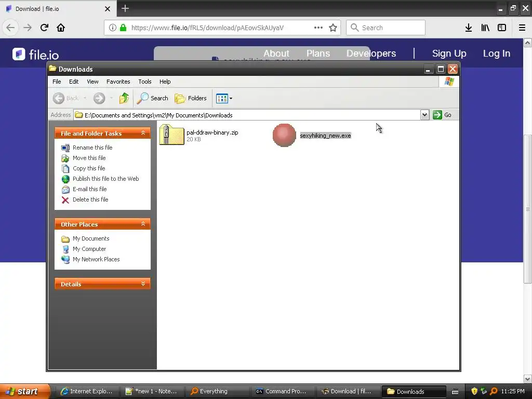Click Plans in file.io navigation
Viewport: 532px width, 399px height.
coord(318,54)
